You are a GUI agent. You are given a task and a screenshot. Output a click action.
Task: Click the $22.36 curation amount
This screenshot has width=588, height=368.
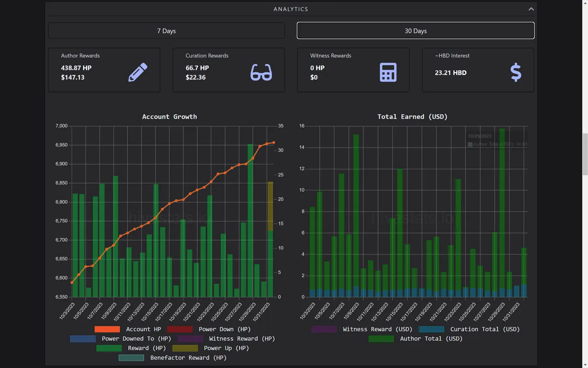pyautogui.click(x=196, y=77)
